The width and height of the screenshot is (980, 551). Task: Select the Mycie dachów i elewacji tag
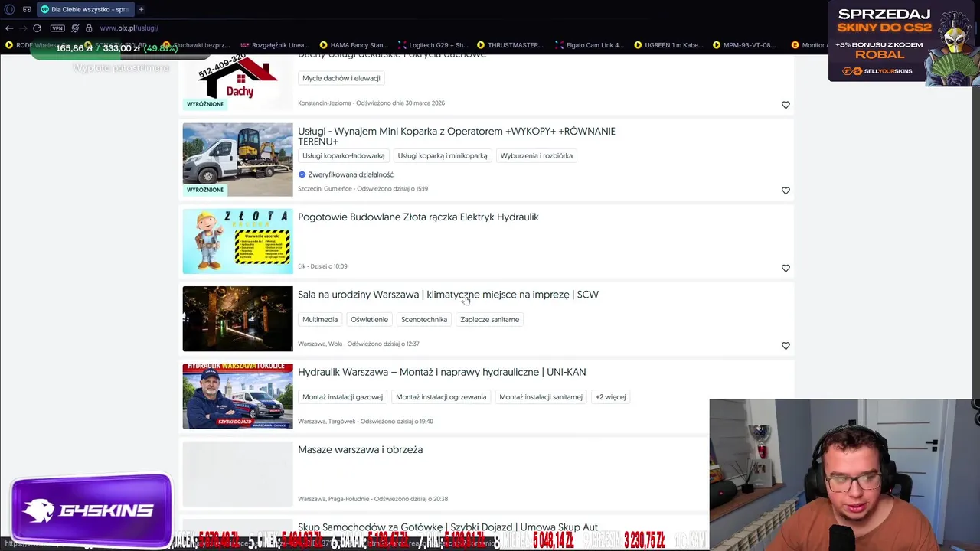click(341, 78)
